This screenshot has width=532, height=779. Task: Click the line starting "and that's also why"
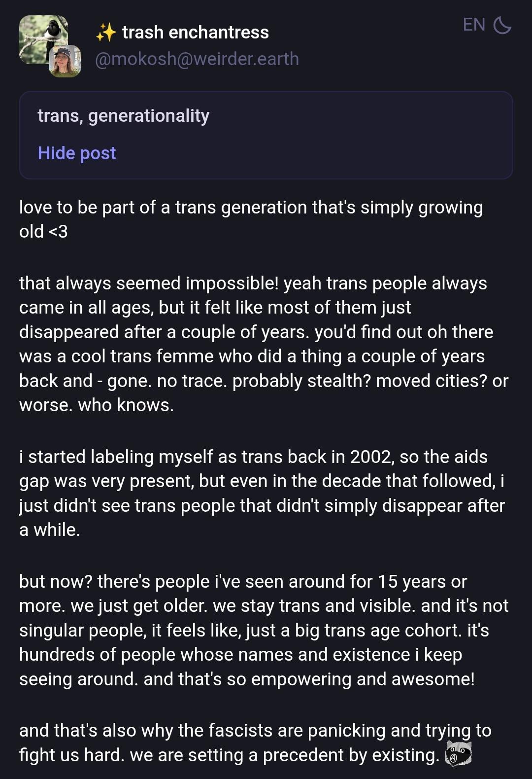click(255, 730)
